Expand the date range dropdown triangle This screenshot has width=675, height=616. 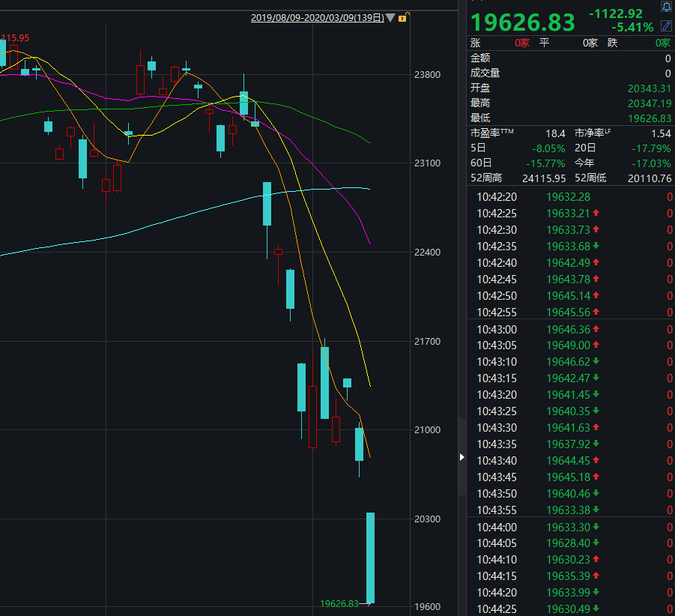tap(390, 18)
